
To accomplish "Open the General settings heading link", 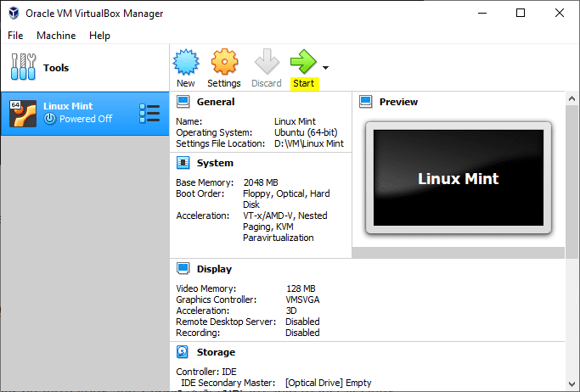I will pyautogui.click(x=216, y=102).
